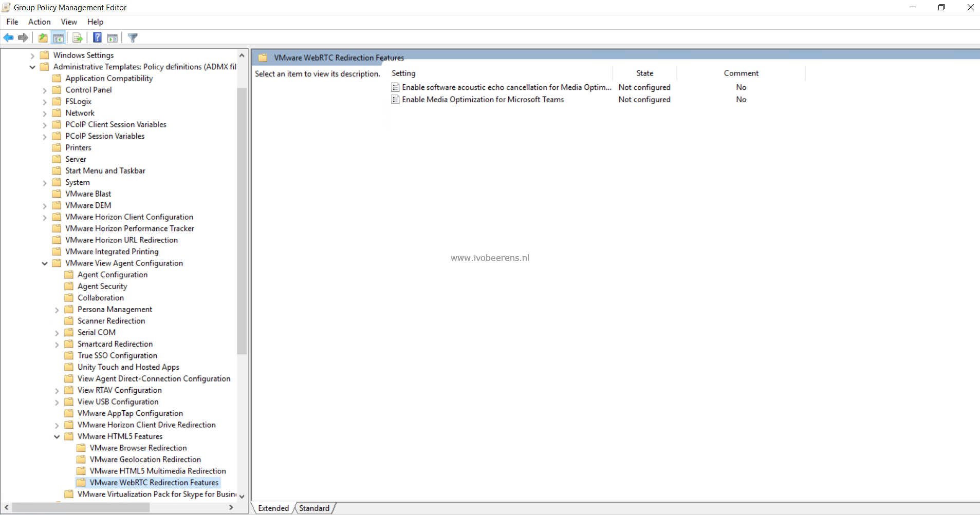Viewport: 980px width, 515px height.
Task: Select VMware WebRTC Redirection Features tree item
Action: (154, 483)
